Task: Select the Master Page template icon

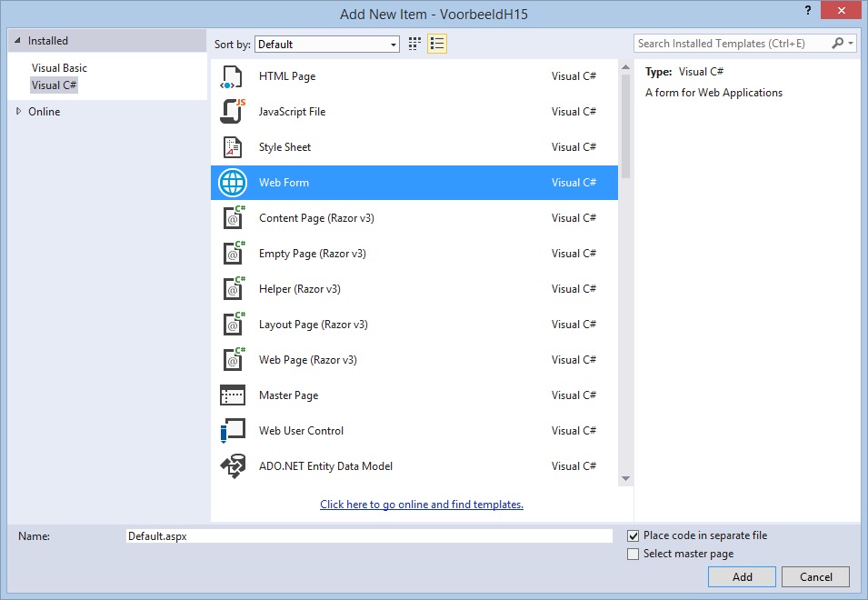Action: point(233,395)
